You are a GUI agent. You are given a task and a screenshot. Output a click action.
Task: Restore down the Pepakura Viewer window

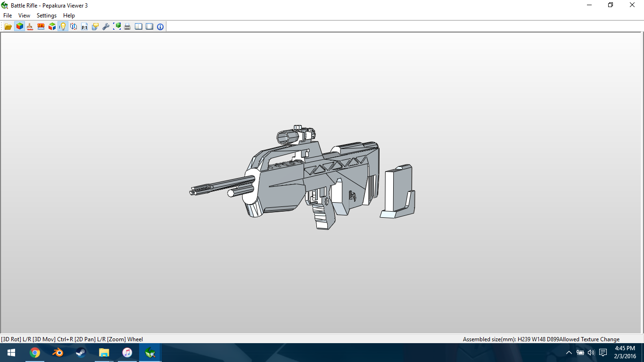pyautogui.click(x=611, y=5)
